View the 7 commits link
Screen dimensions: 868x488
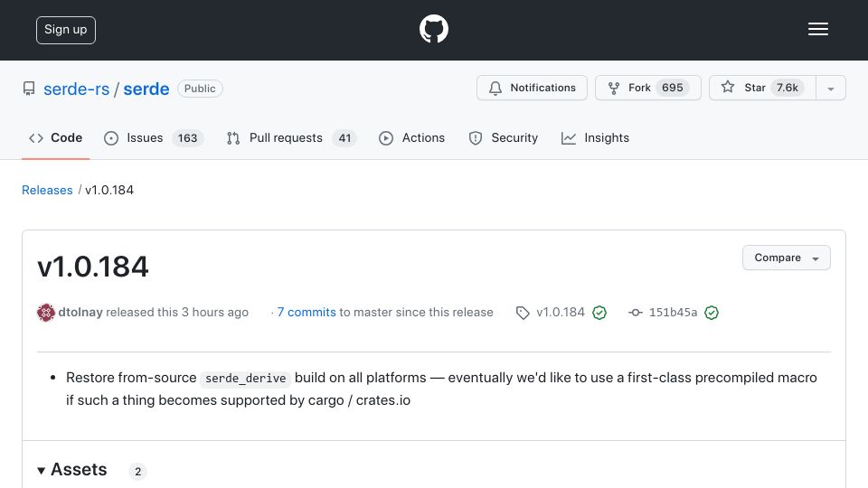pos(307,312)
